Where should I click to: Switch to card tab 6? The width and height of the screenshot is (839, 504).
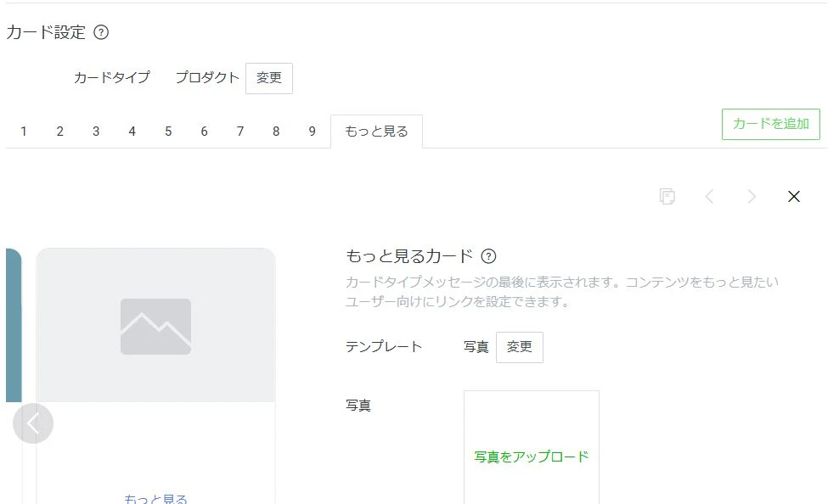(x=204, y=132)
